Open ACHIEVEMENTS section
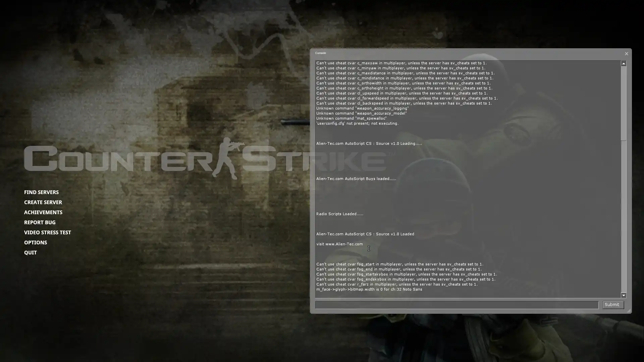644x362 pixels. coord(43,212)
